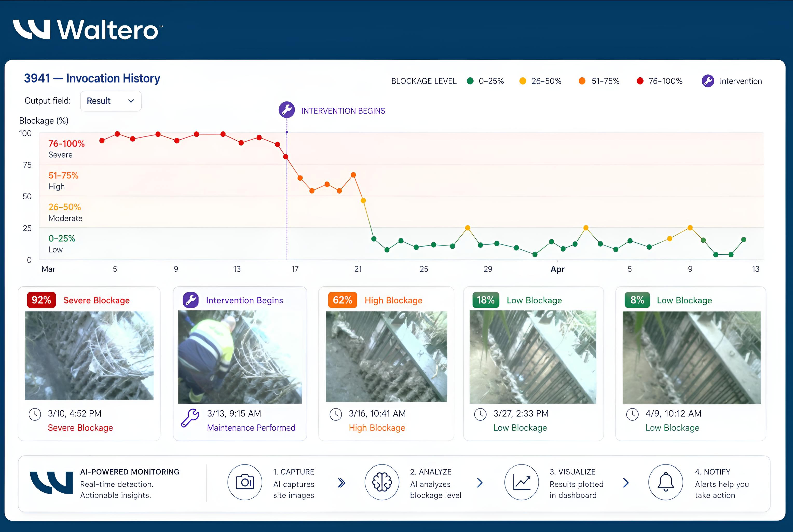Viewport: 793px width, 532px height.
Task: Click the Waltero logo in header
Action: [87, 30]
